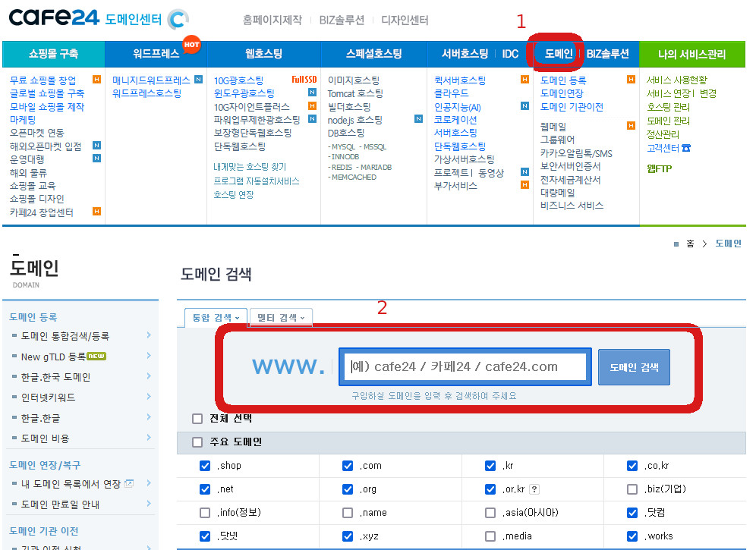Expand the 도메인 통합검색/등록 arrow

click(149, 335)
